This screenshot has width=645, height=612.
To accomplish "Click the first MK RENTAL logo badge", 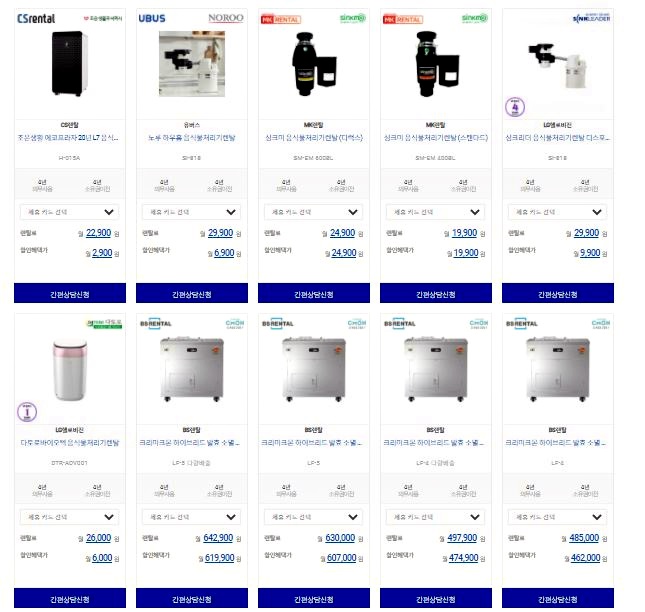I will point(281,19).
